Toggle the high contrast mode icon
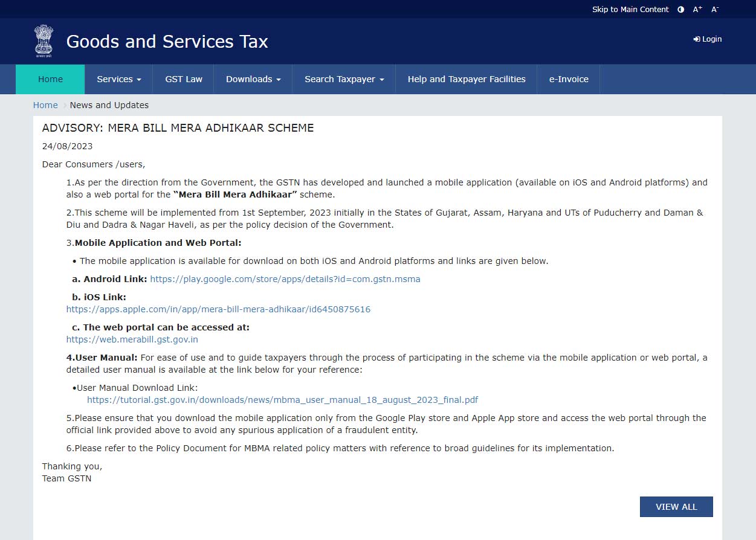The image size is (756, 540). 681,9
